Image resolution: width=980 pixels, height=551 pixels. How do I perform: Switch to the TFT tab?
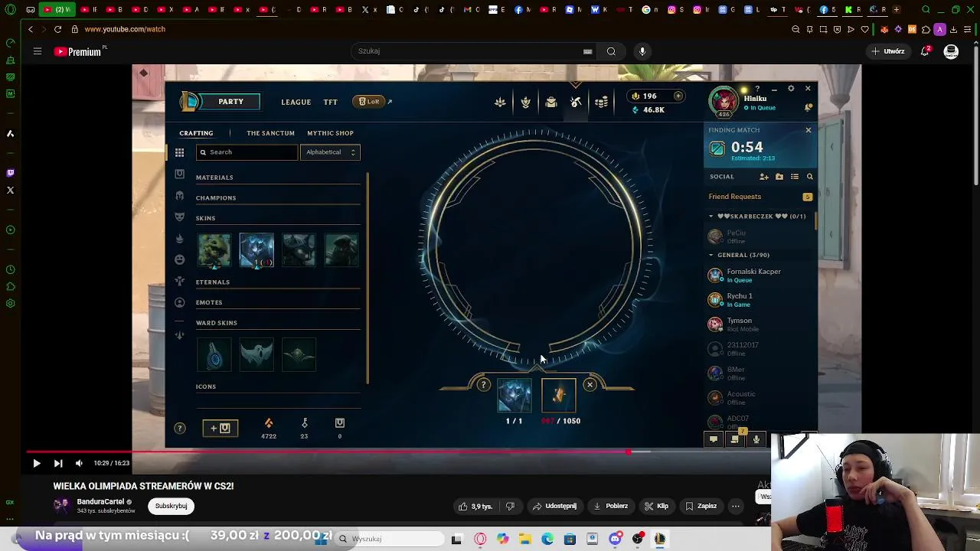(330, 102)
